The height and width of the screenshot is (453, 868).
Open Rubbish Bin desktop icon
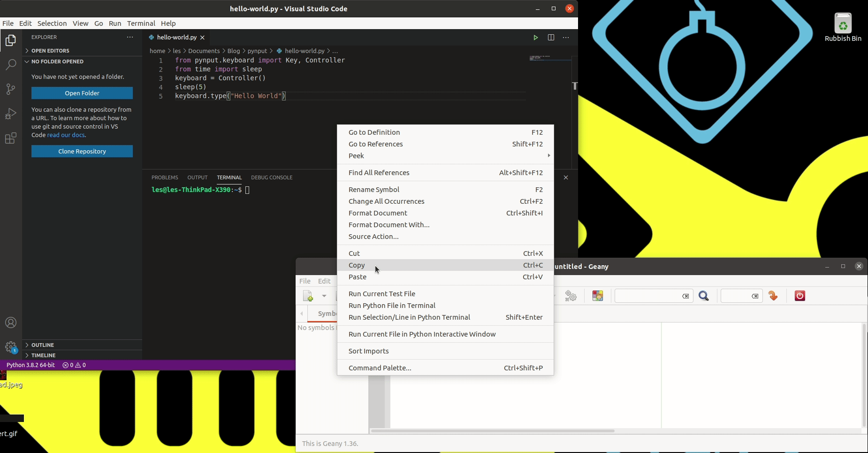pyautogui.click(x=843, y=27)
